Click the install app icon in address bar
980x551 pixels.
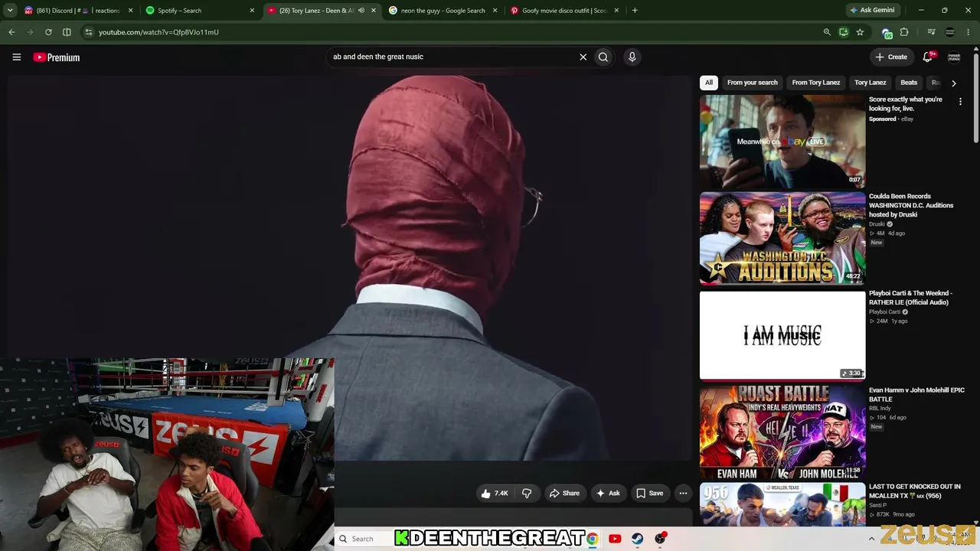[843, 32]
